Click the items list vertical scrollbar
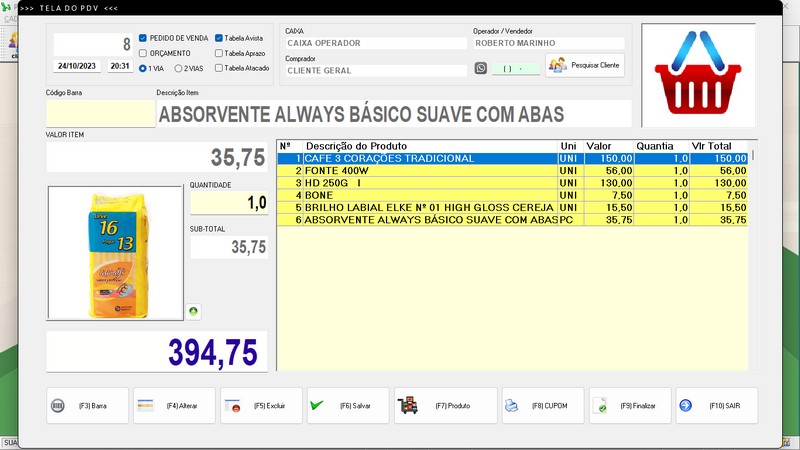800x450 pixels. tap(753, 255)
